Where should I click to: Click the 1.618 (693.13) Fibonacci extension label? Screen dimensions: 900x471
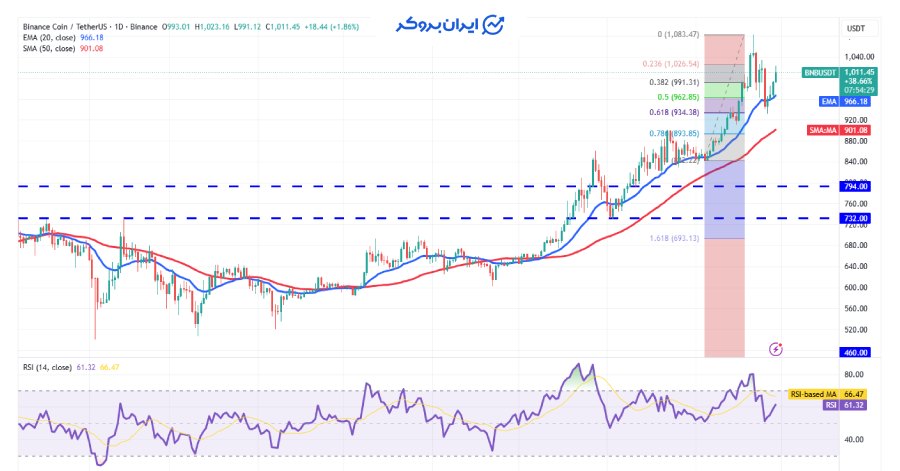(674, 237)
